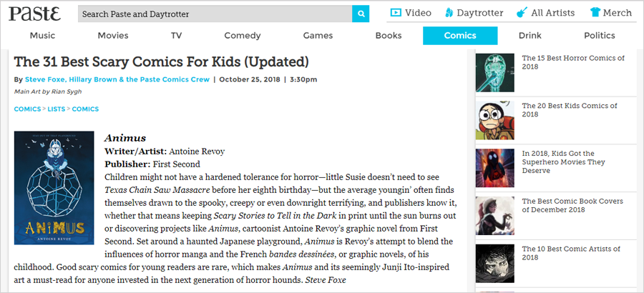644x293 pixels.
Task: Open the Music section
Action: [42, 36]
